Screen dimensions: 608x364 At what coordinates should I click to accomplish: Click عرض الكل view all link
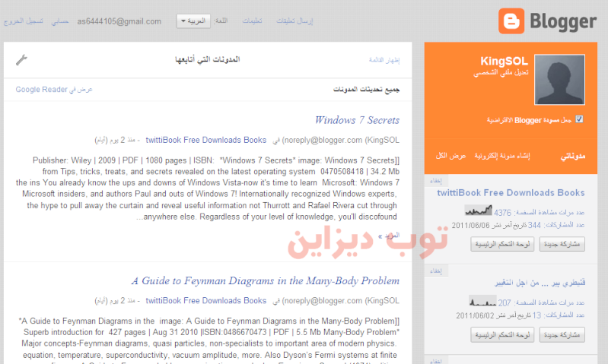pos(450,156)
